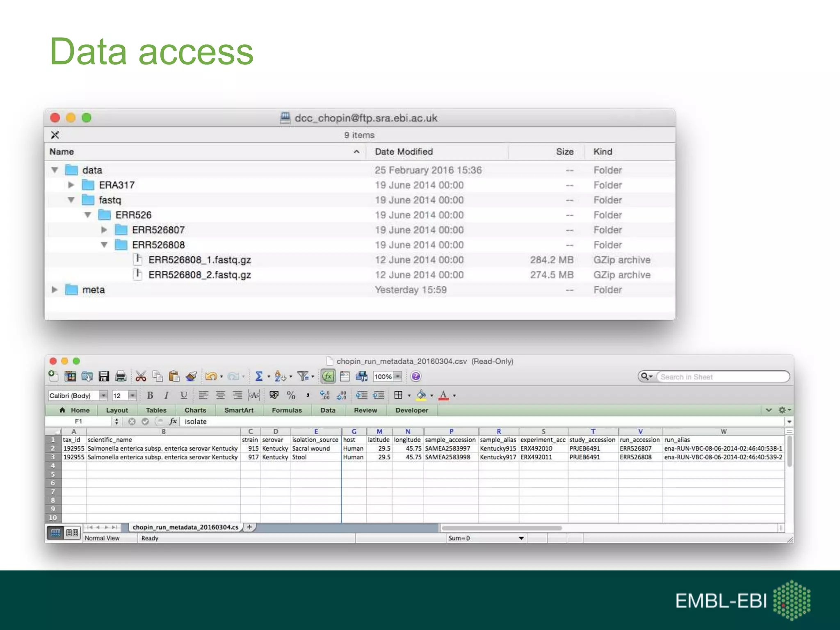Switch to the Formulas ribbon tab

(286, 410)
